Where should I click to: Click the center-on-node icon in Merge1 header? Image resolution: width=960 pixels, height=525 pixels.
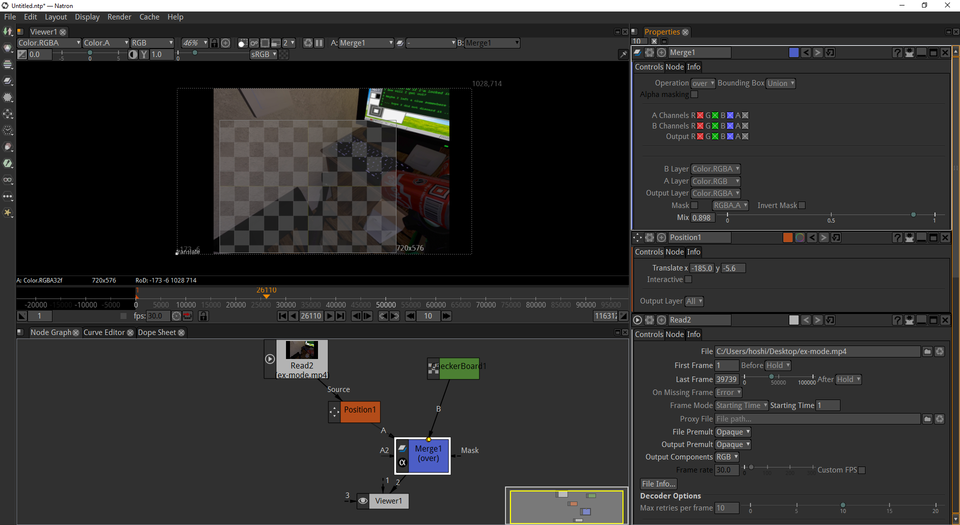[x=661, y=52]
